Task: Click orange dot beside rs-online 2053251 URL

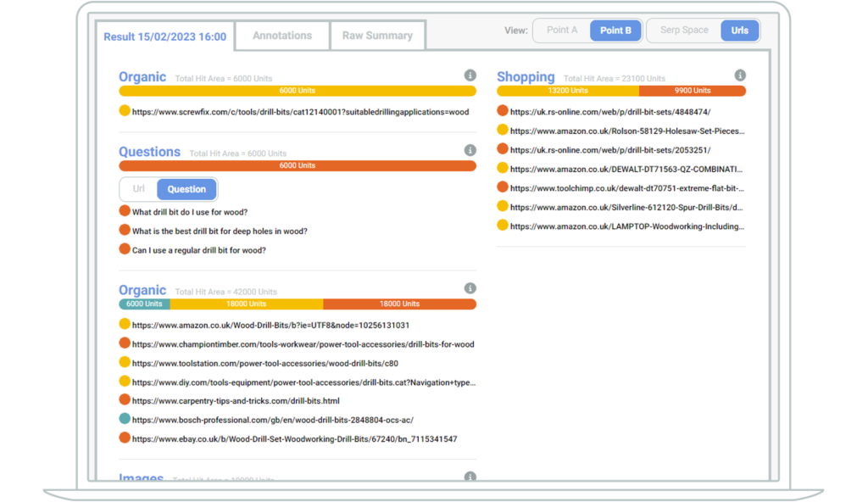Action: (503, 148)
